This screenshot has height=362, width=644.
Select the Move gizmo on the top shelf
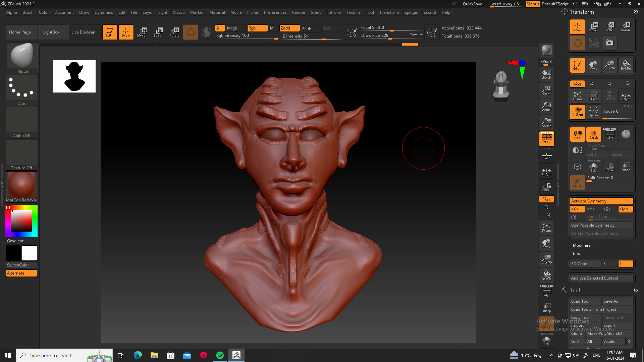point(142,32)
